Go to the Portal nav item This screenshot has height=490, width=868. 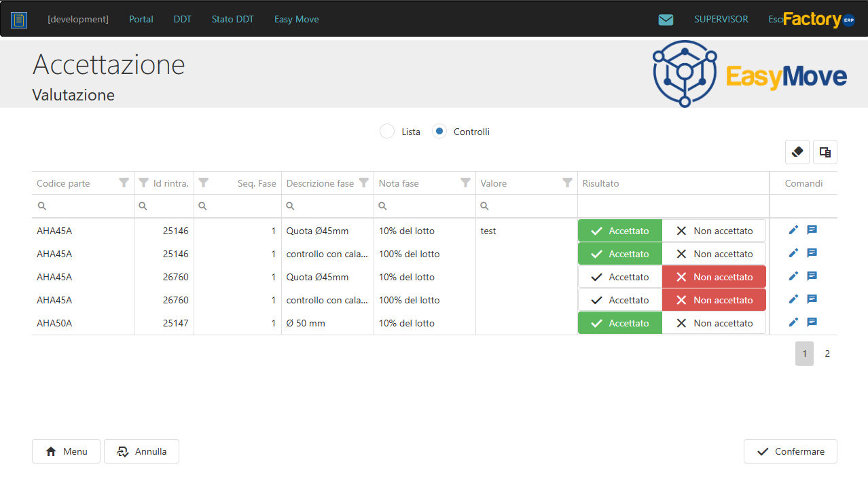click(x=141, y=19)
